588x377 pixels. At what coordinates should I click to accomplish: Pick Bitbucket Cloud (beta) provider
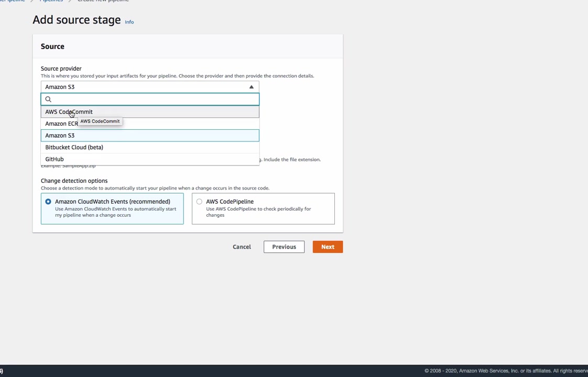tap(150, 147)
